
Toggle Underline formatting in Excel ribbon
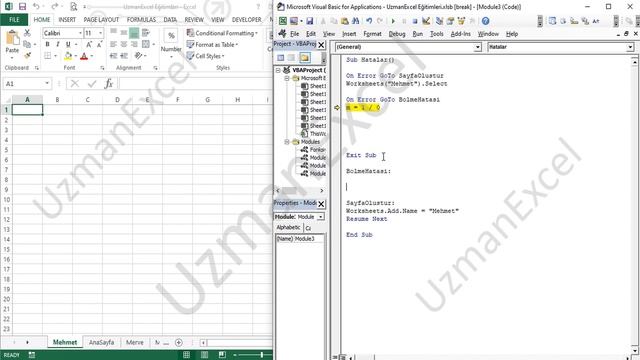(x=68, y=44)
